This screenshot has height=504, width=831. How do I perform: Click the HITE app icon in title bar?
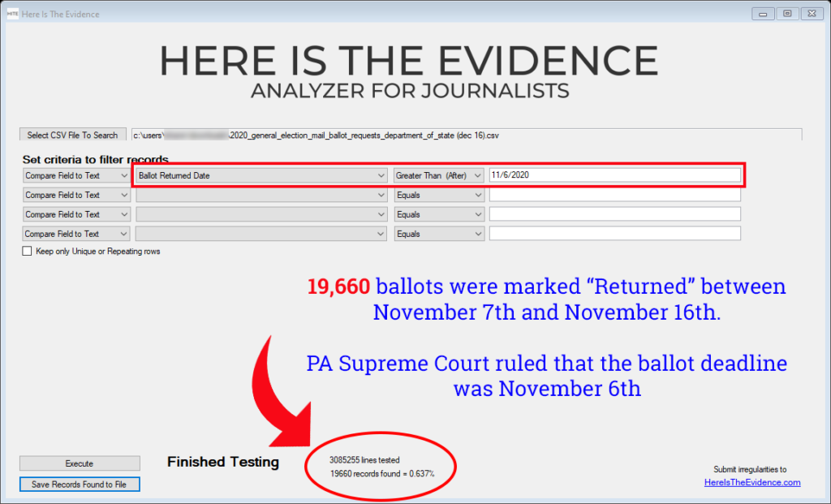coord(12,13)
